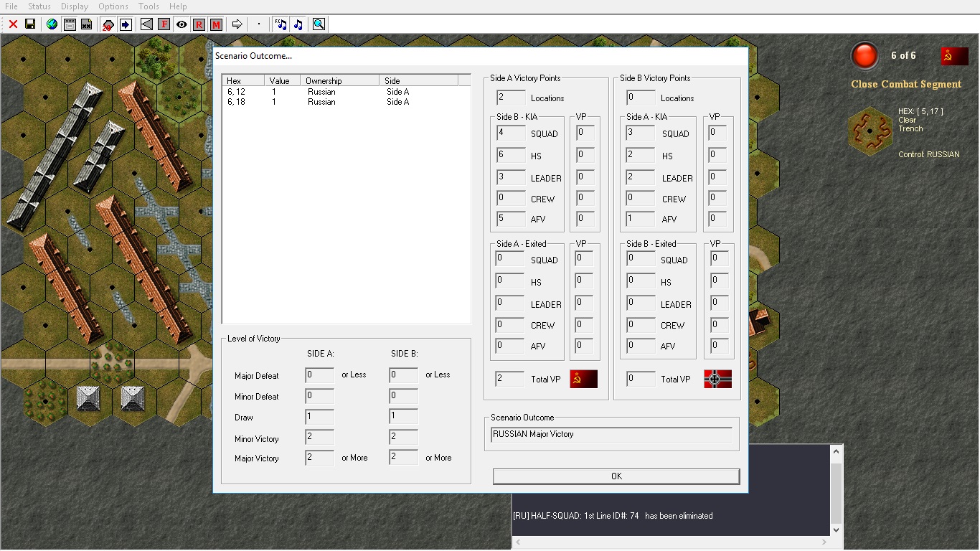The image size is (980, 551).
Task: Save the game with the floppy disk icon
Action: coord(30,24)
